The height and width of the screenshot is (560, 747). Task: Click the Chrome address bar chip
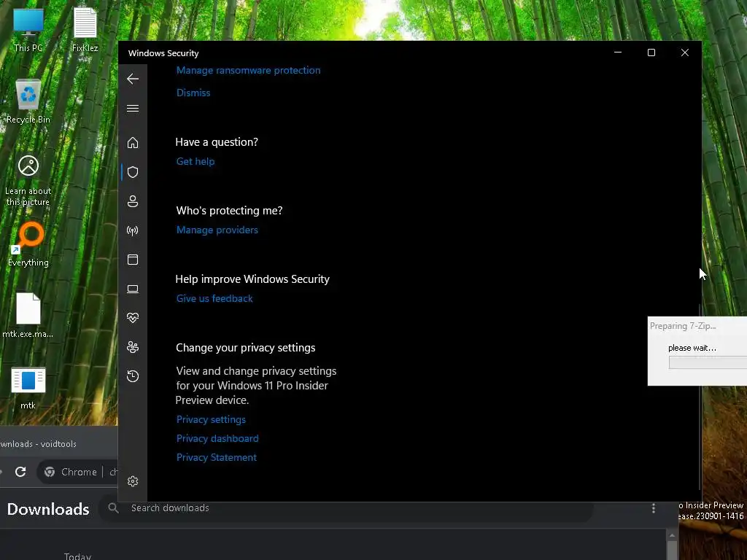click(x=71, y=472)
